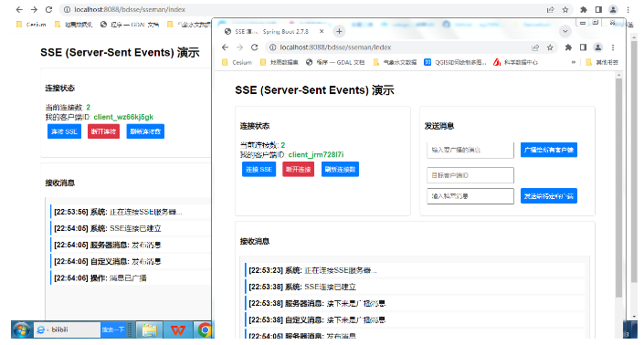Click 刷新连接数 button in background window
Viewport: 644px width, 345px height.
click(x=145, y=131)
